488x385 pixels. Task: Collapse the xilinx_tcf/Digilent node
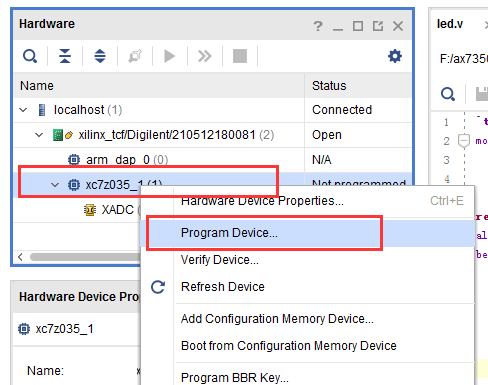tap(39, 135)
